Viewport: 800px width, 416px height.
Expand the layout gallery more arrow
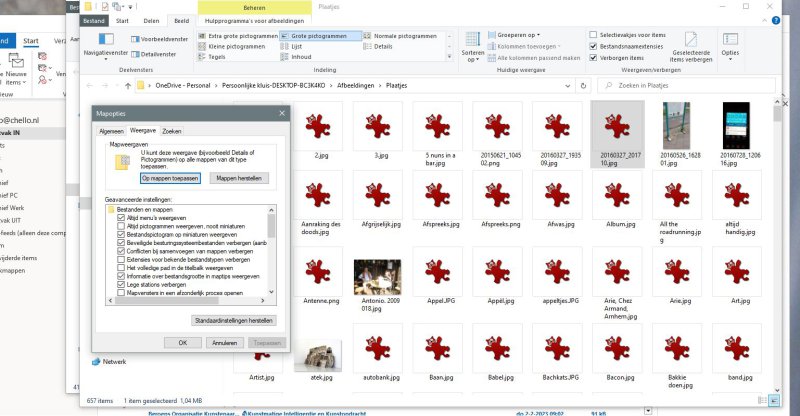(449, 57)
